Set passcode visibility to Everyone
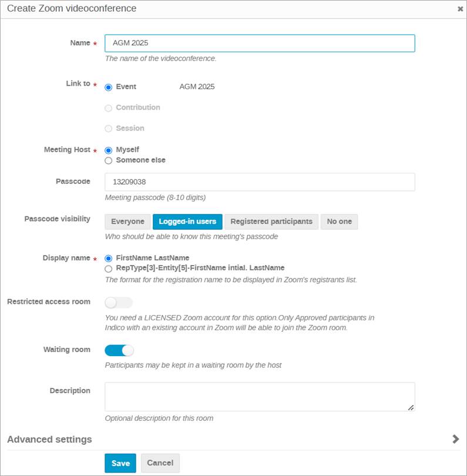The height and width of the screenshot is (476, 467). pos(127,222)
